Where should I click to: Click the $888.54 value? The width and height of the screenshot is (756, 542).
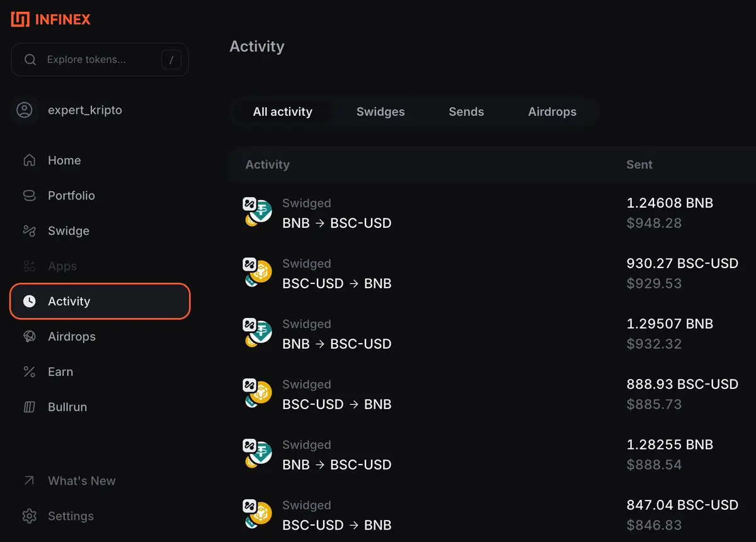654,465
